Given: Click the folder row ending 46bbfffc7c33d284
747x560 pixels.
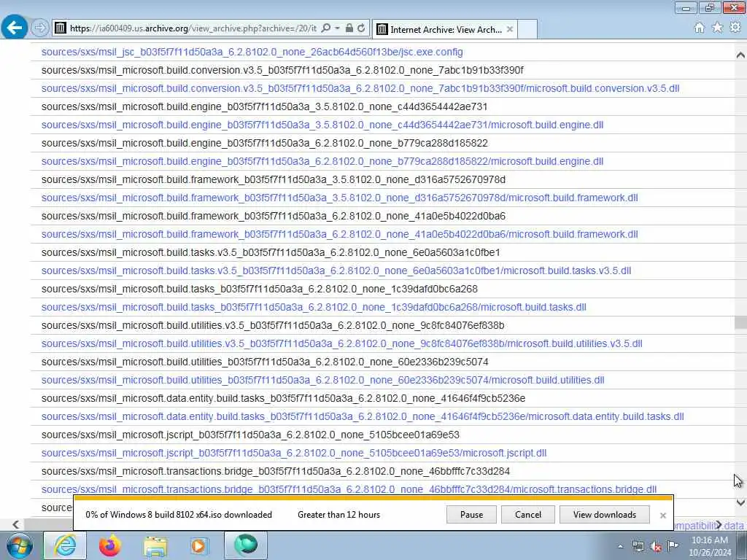Looking at the screenshot, I should [x=275, y=472].
